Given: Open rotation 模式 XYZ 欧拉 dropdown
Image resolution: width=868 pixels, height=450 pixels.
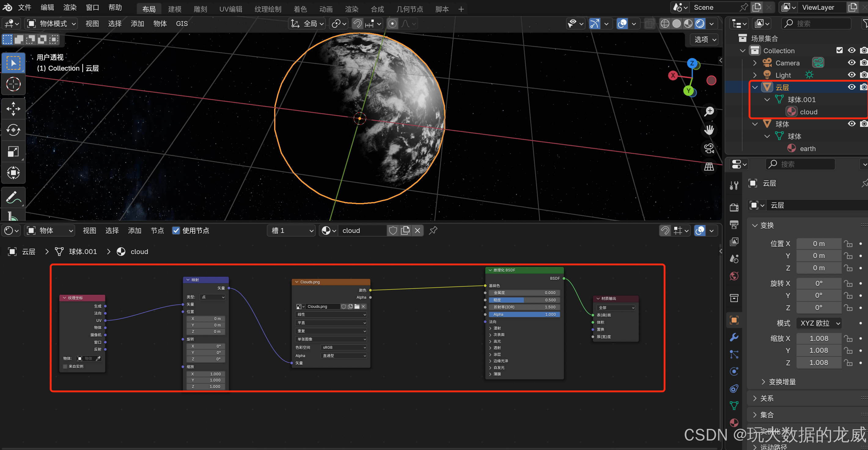Looking at the screenshot, I should point(819,323).
